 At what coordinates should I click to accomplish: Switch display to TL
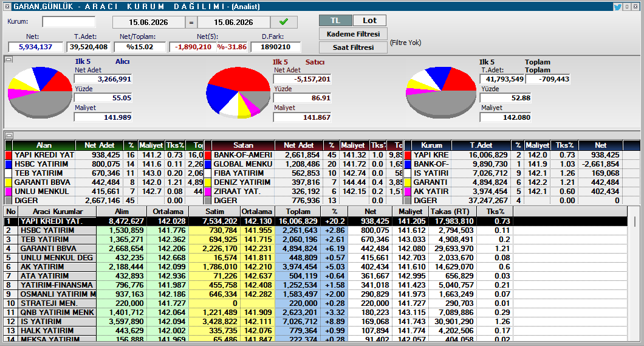click(335, 21)
